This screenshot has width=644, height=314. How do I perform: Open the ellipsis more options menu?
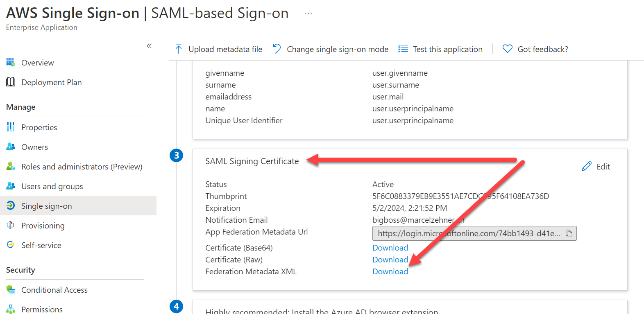tap(308, 13)
